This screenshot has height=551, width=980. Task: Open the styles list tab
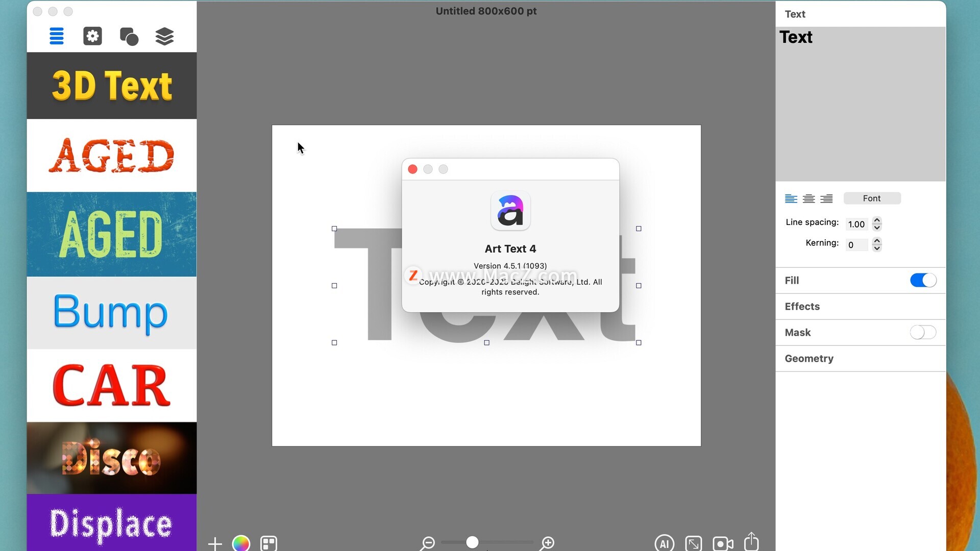point(57,36)
